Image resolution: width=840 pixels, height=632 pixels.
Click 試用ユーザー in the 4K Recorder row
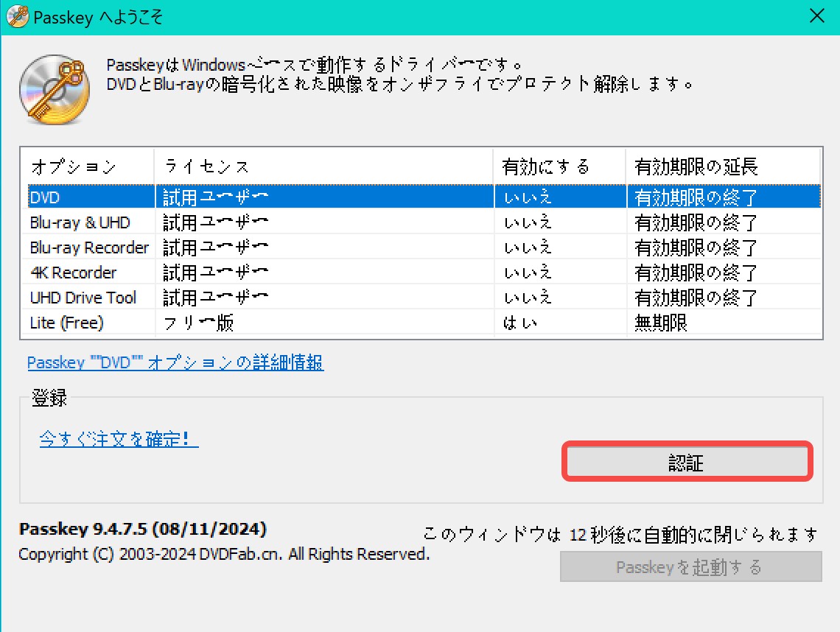pos(215,273)
